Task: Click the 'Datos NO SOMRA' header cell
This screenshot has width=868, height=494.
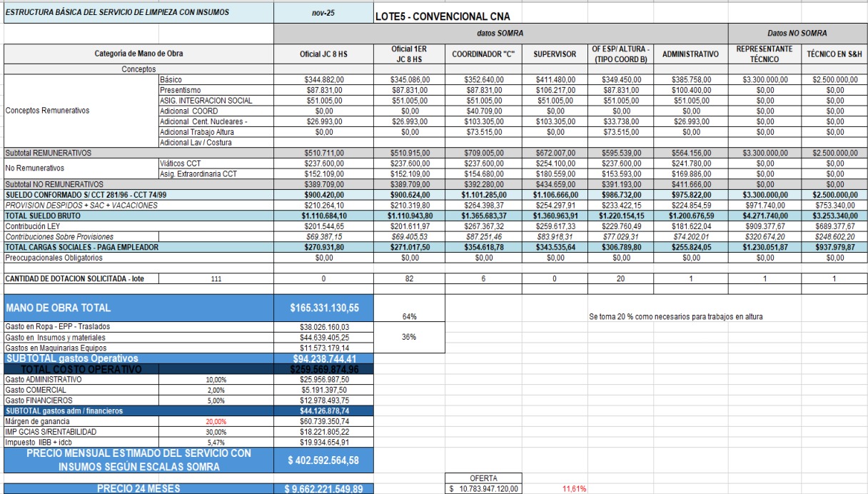Action: (x=797, y=33)
